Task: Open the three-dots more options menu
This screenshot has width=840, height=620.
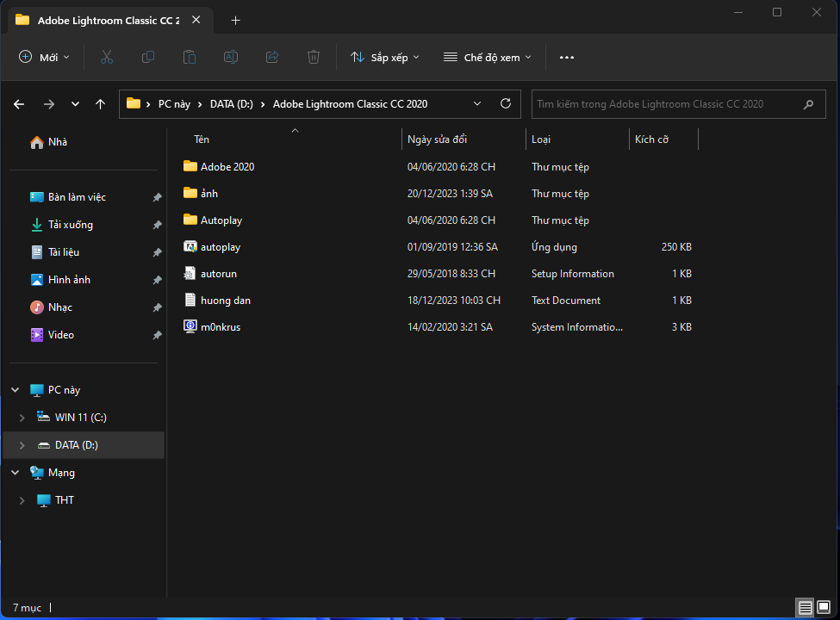Action: tap(567, 58)
